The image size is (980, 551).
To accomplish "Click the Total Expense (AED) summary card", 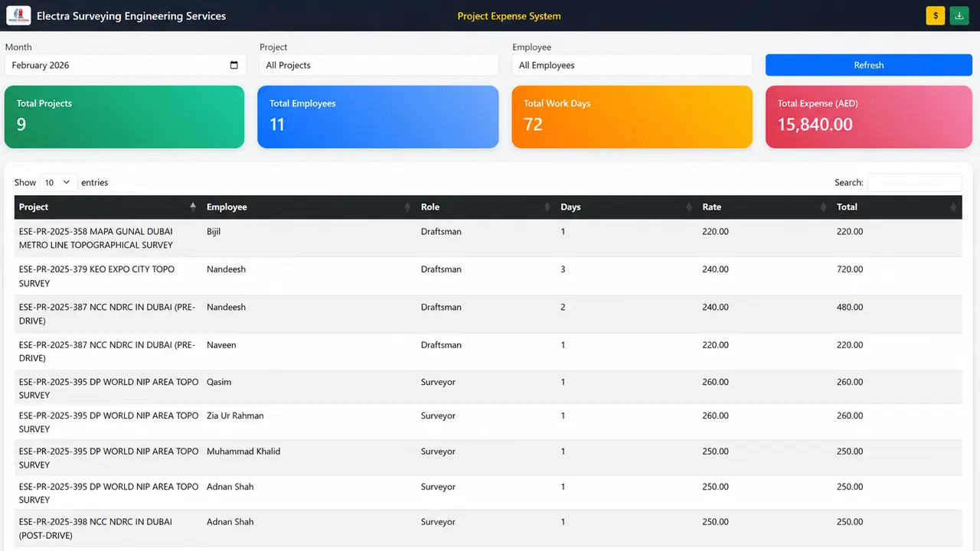I will point(869,116).
